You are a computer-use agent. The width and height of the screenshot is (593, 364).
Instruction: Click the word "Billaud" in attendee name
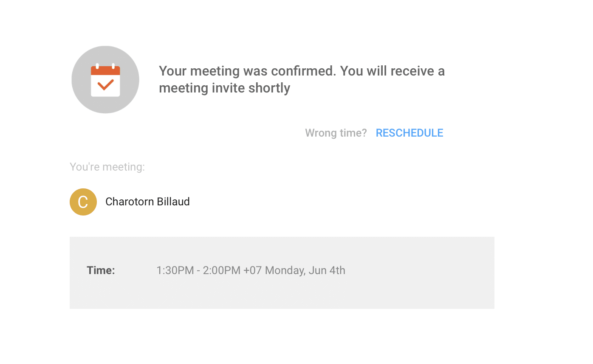point(173,202)
